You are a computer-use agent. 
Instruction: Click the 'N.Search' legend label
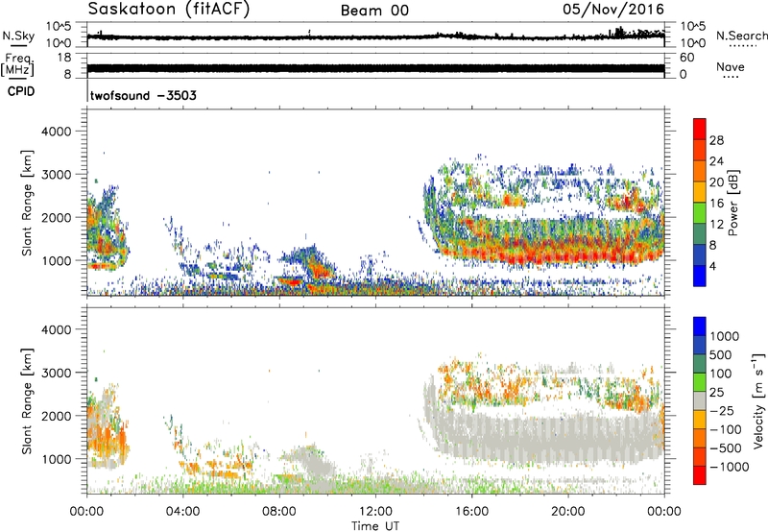click(x=741, y=36)
